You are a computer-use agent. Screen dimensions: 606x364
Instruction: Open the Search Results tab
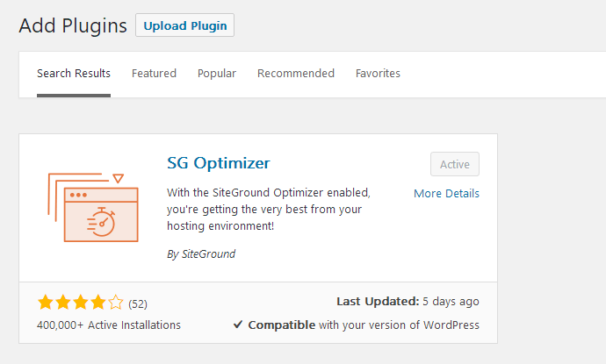click(74, 74)
